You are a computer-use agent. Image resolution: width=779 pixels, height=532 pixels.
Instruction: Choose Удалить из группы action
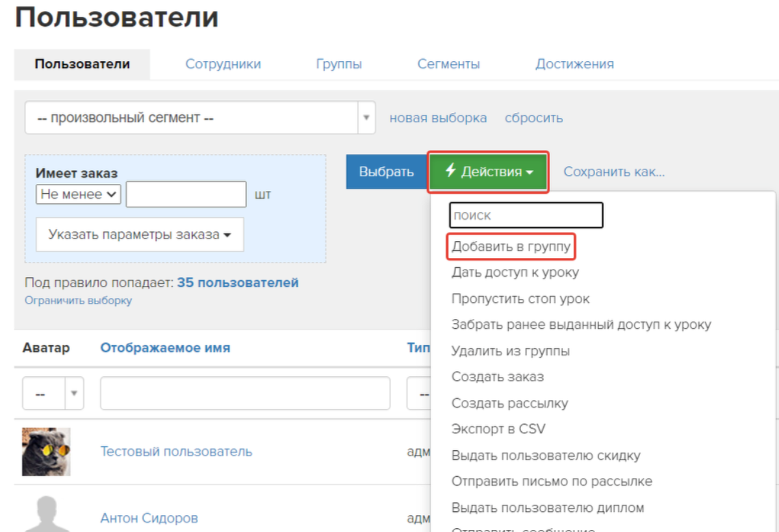click(510, 351)
